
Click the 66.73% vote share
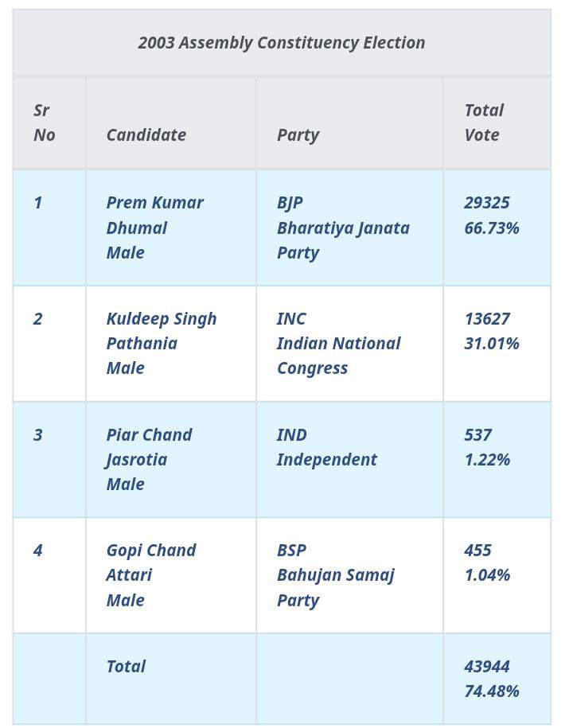point(492,228)
